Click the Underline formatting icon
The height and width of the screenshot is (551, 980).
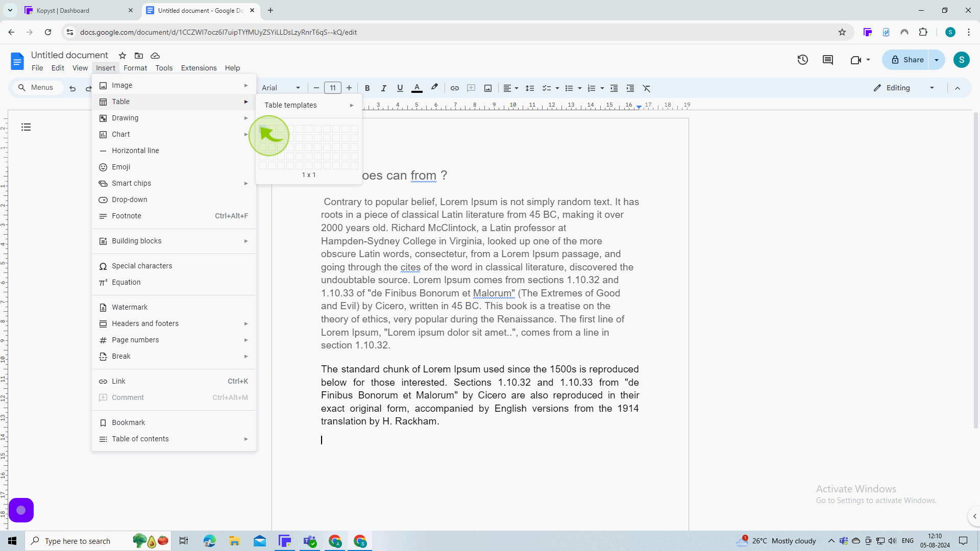[400, 88]
